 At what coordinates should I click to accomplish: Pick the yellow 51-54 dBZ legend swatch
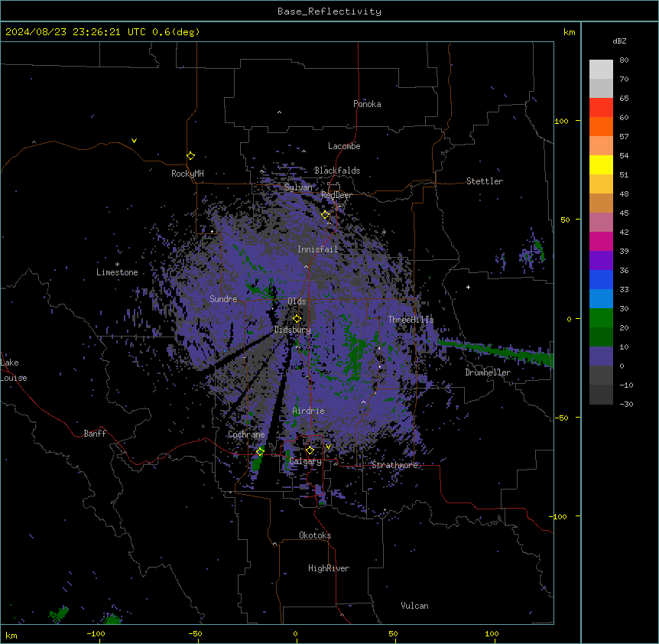click(601, 164)
